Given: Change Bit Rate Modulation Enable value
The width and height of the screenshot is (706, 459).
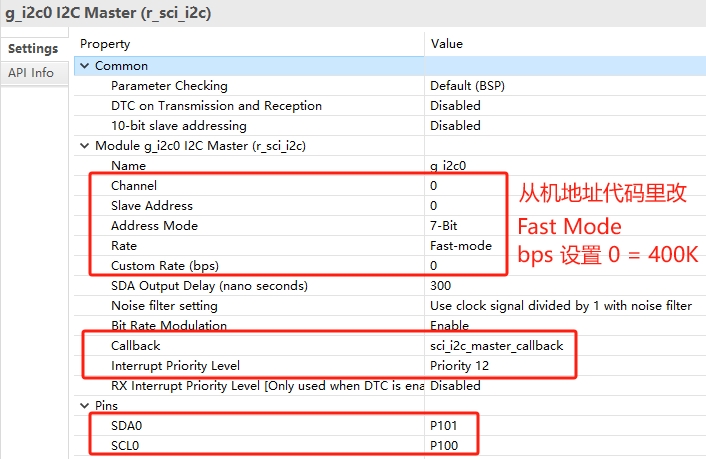Looking at the screenshot, I should coord(449,325).
